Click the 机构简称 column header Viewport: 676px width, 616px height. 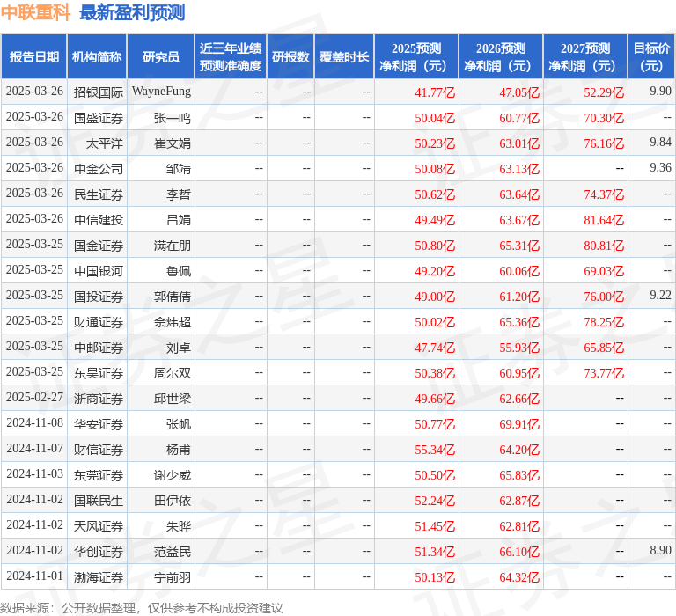point(97,57)
